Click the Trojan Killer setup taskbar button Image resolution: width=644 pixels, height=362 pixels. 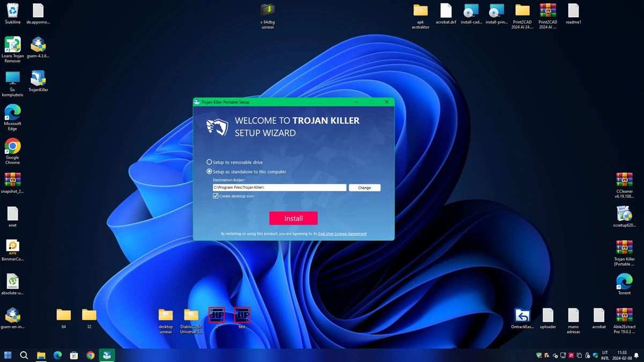click(x=107, y=355)
